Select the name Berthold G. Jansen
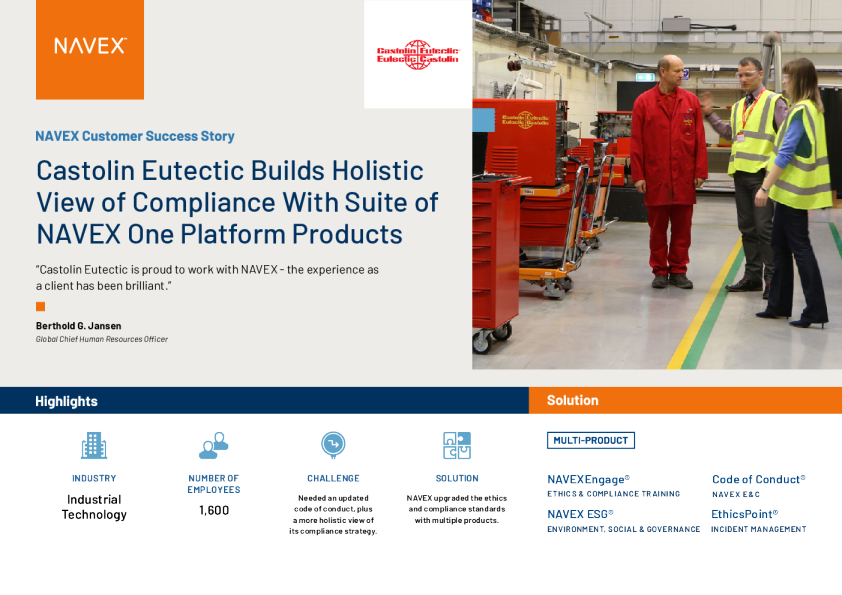 point(78,325)
